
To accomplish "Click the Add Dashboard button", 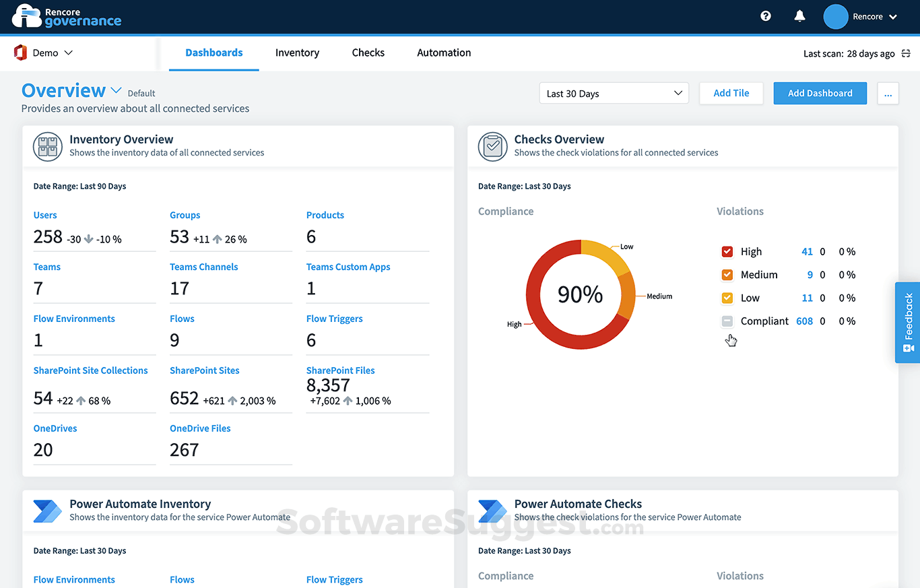I will click(820, 94).
